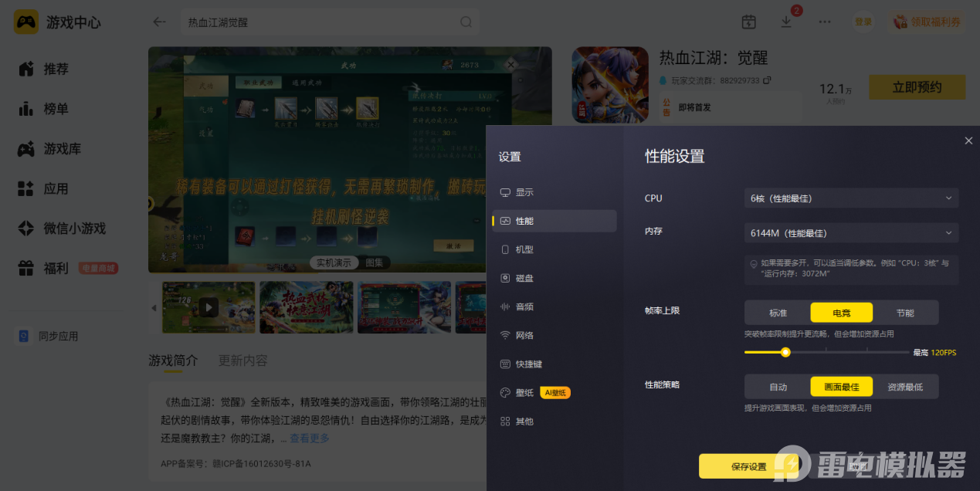Click the 即将首发 announcement text
Image resolution: width=980 pixels, height=491 pixels.
(694, 107)
